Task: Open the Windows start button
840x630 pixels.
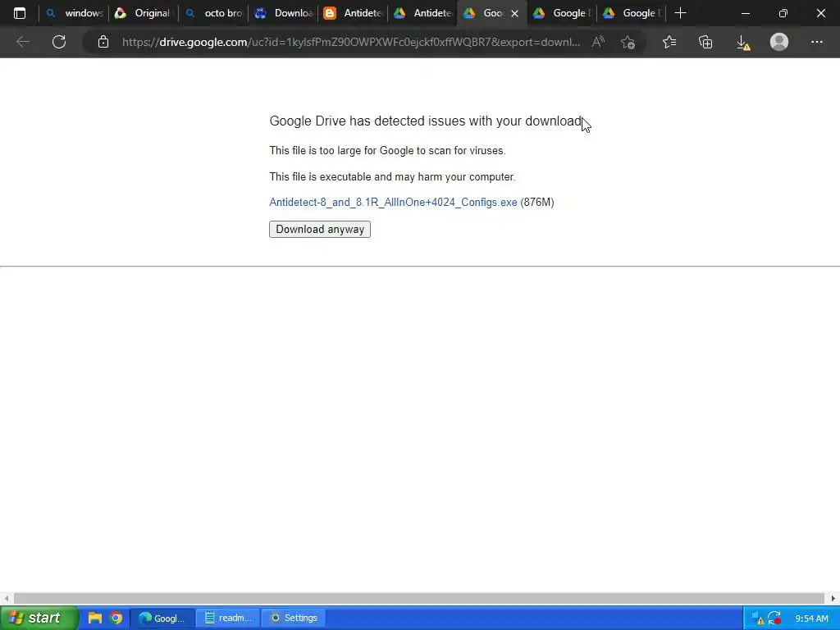Action: pyautogui.click(x=39, y=618)
